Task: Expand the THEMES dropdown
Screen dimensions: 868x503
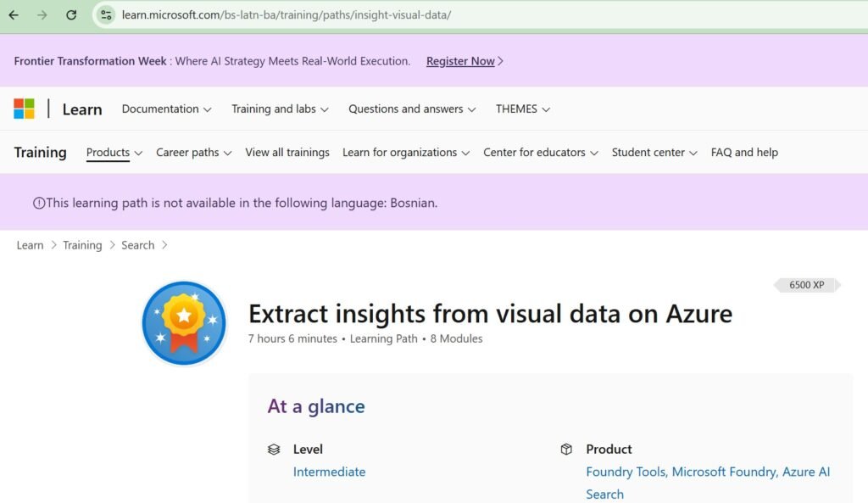Action: point(522,109)
